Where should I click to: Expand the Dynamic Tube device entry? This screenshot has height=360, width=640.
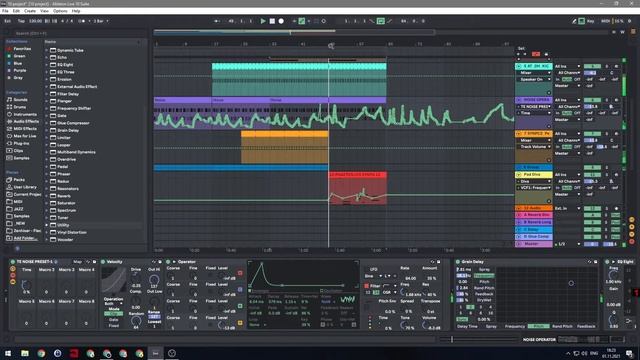click(x=47, y=50)
